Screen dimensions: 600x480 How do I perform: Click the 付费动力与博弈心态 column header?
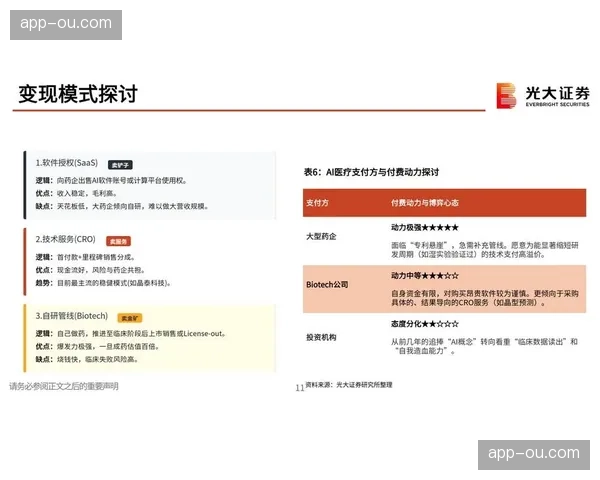[424, 203]
